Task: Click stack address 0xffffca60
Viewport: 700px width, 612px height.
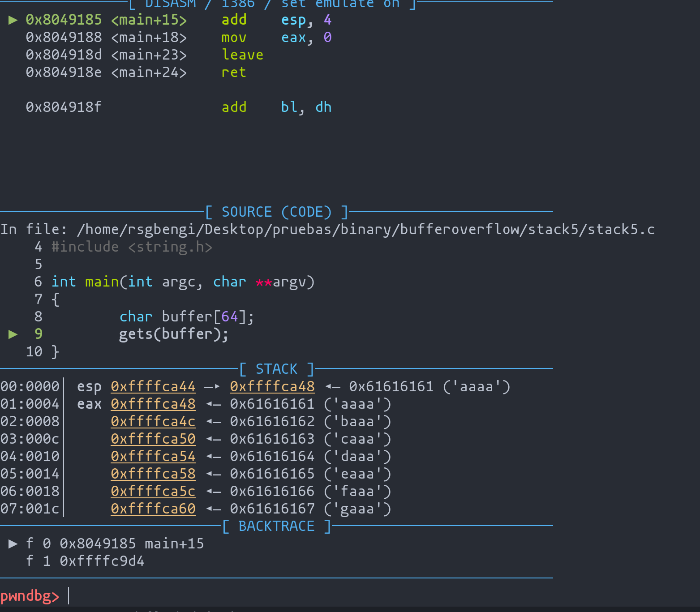Action: [153, 509]
